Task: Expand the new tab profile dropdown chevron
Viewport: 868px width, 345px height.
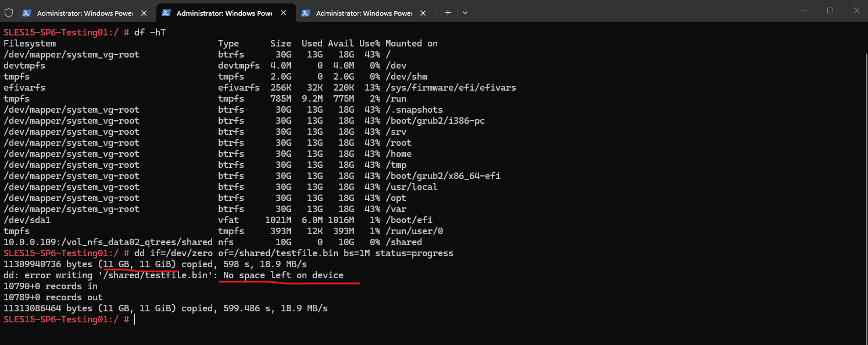Action: [465, 13]
